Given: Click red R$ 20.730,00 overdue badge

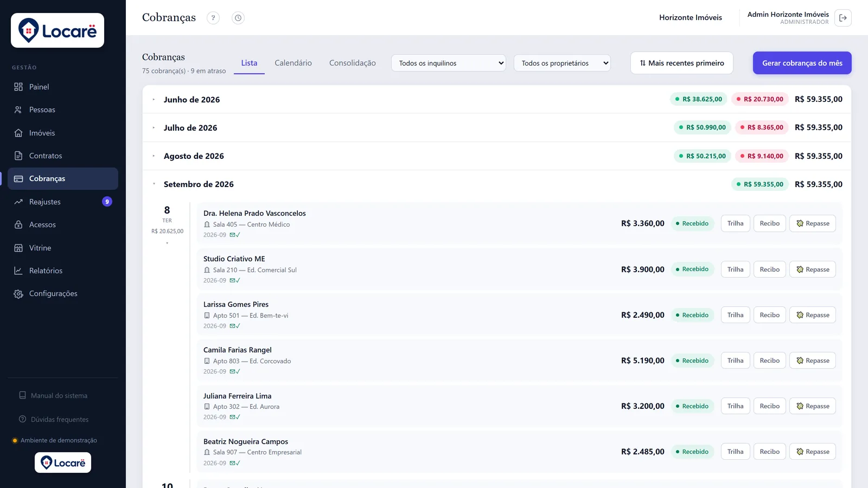Looking at the screenshot, I should point(759,99).
